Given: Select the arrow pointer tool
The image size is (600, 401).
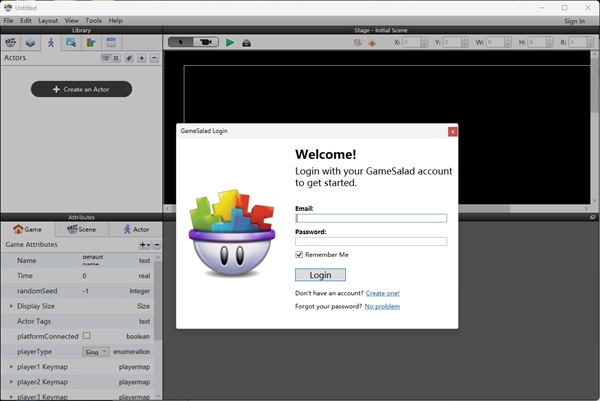Looking at the screenshot, I should [181, 42].
